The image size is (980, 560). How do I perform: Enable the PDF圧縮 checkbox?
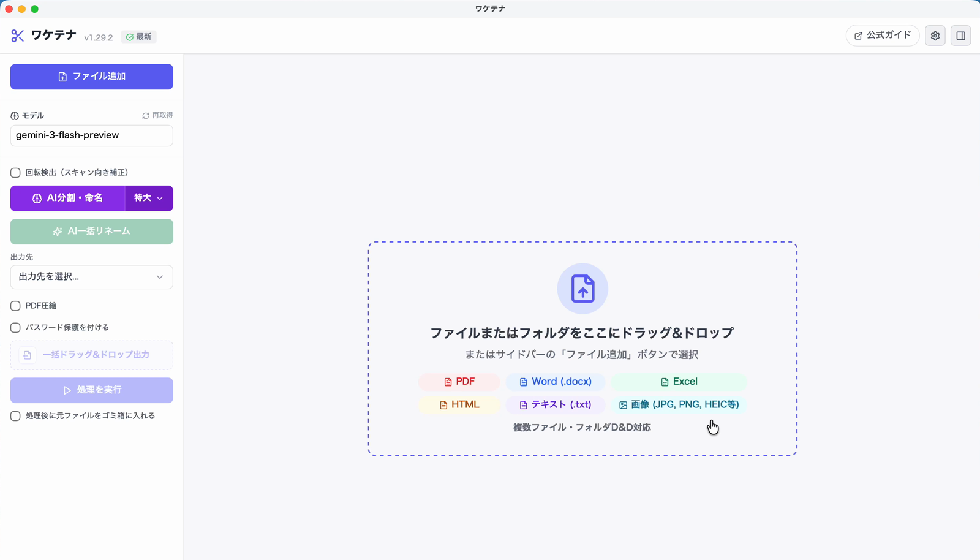(x=15, y=306)
